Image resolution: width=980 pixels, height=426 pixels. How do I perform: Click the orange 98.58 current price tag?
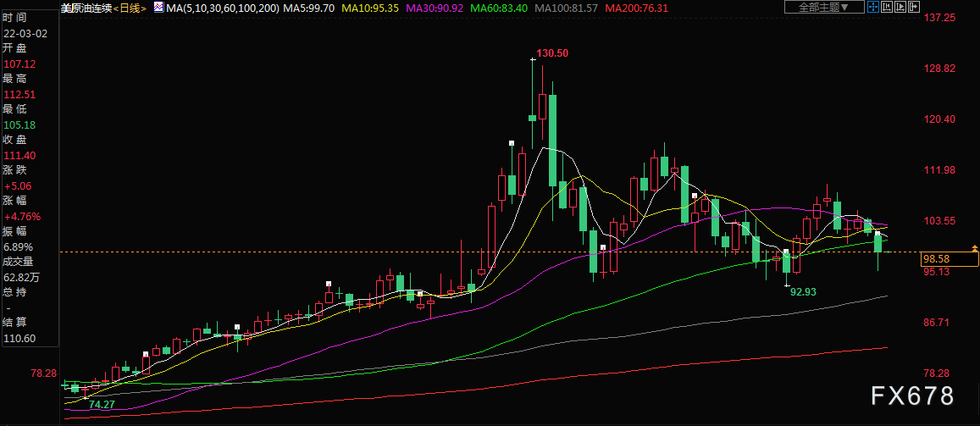950,258
